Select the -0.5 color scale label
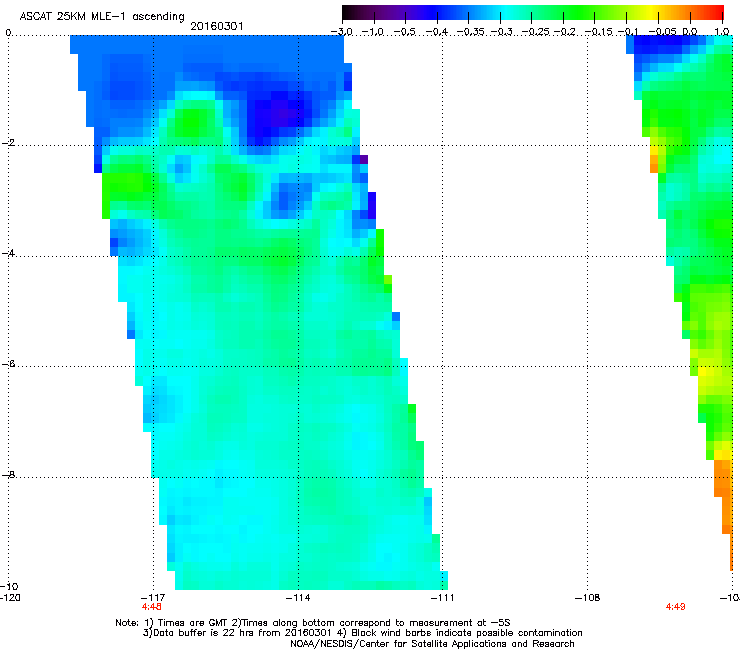The height and width of the screenshot is (650, 740). 405,32
